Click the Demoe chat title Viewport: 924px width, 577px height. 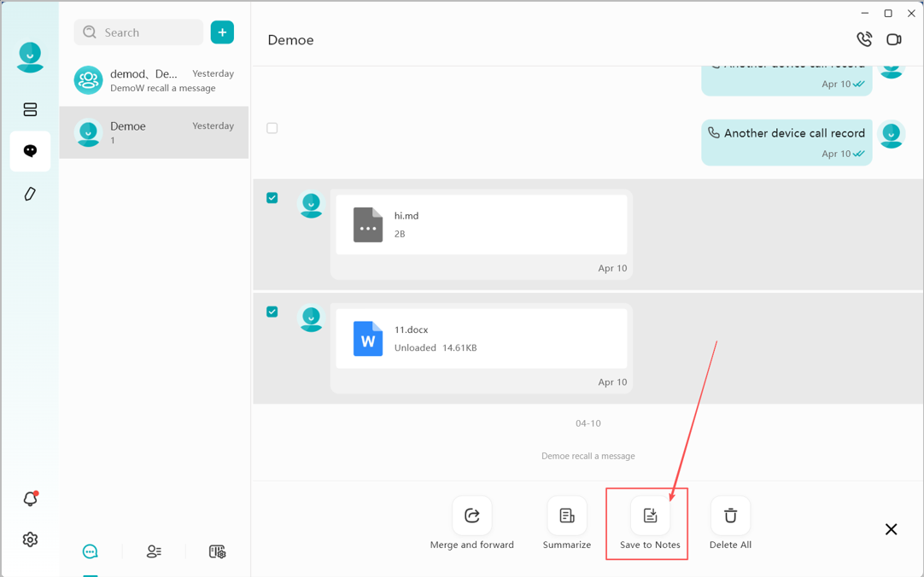[x=290, y=40]
